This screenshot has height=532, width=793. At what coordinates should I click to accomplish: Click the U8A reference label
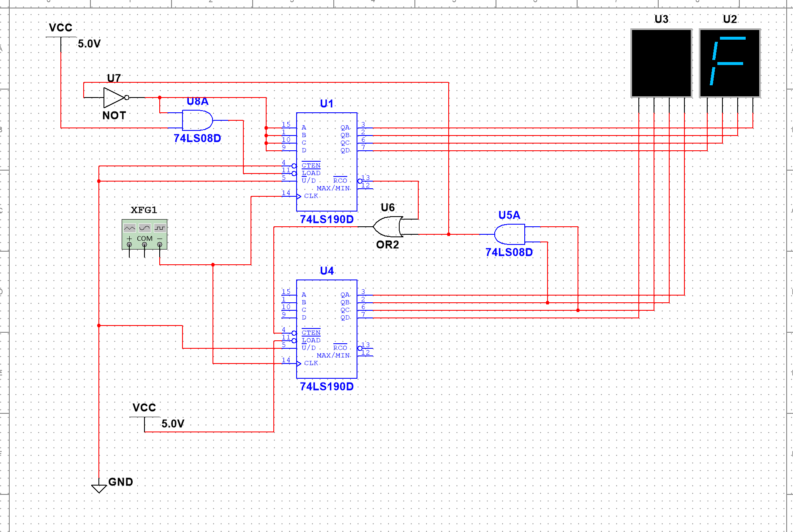tap(197, 101)
